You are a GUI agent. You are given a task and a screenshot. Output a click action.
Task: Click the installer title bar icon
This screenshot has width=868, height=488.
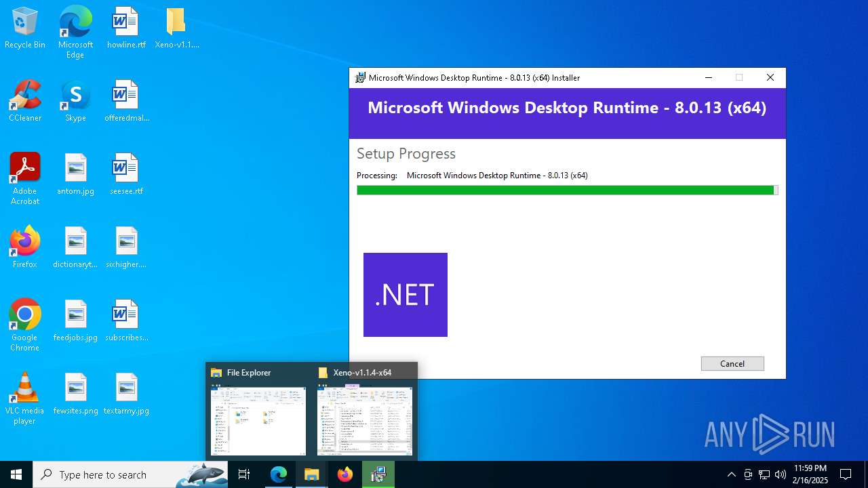pos(361,78)
